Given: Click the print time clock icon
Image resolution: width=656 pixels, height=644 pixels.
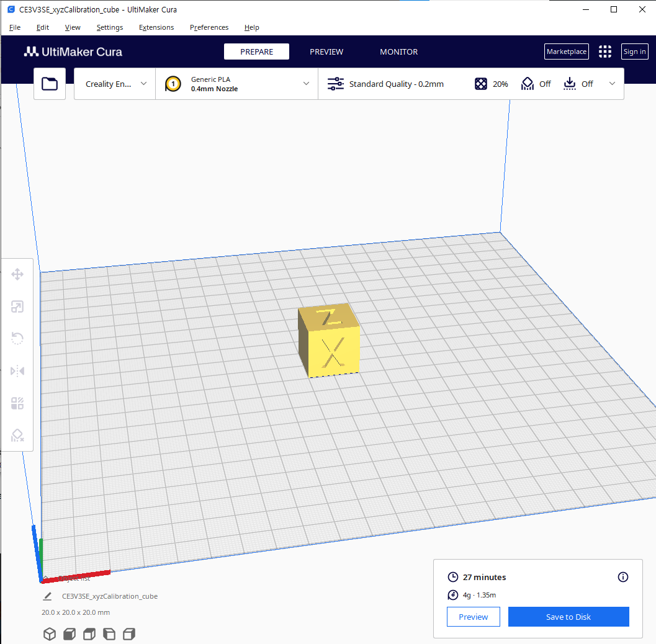Looking at the screenshot, I should pos(452,577).
